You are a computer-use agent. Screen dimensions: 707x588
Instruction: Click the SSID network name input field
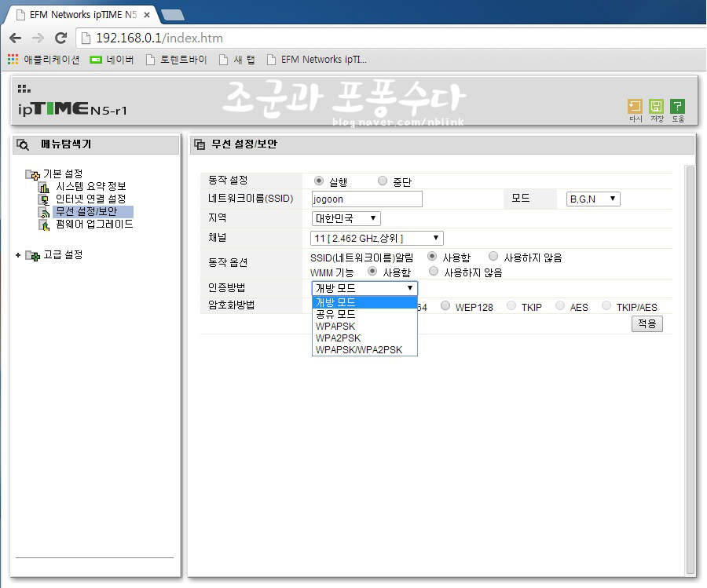[367, 199]
